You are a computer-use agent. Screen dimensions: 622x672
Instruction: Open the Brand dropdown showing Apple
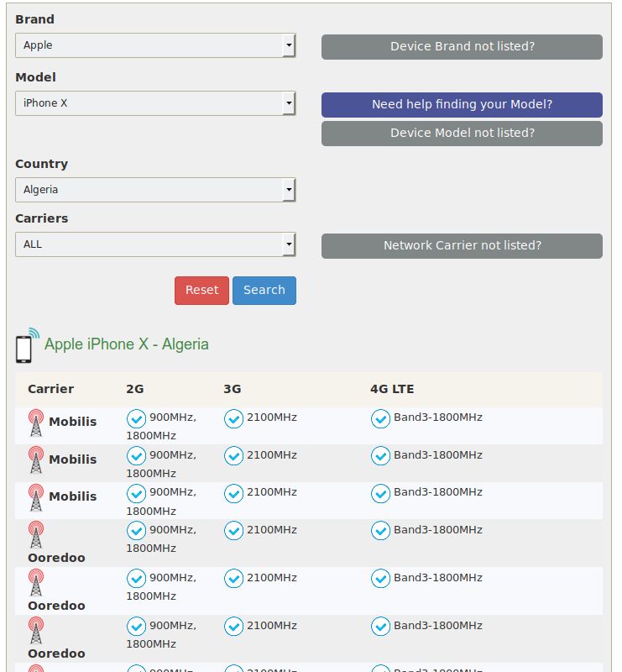155,45
